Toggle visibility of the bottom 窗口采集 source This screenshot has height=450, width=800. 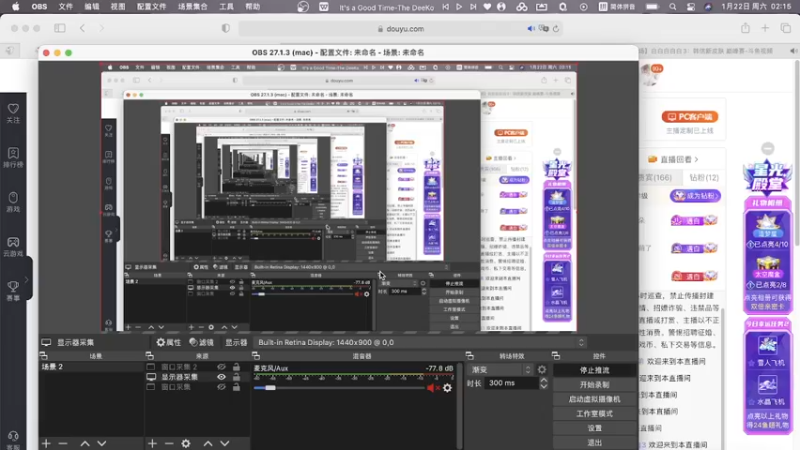(221, 387)
